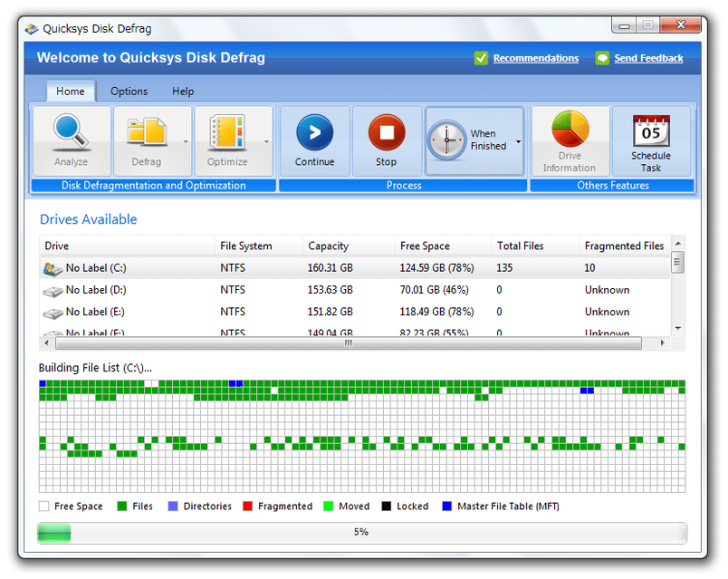Screen dimensions: 728x579
Task: Click the green Files legend swatch
Action: tap(122, 506)
